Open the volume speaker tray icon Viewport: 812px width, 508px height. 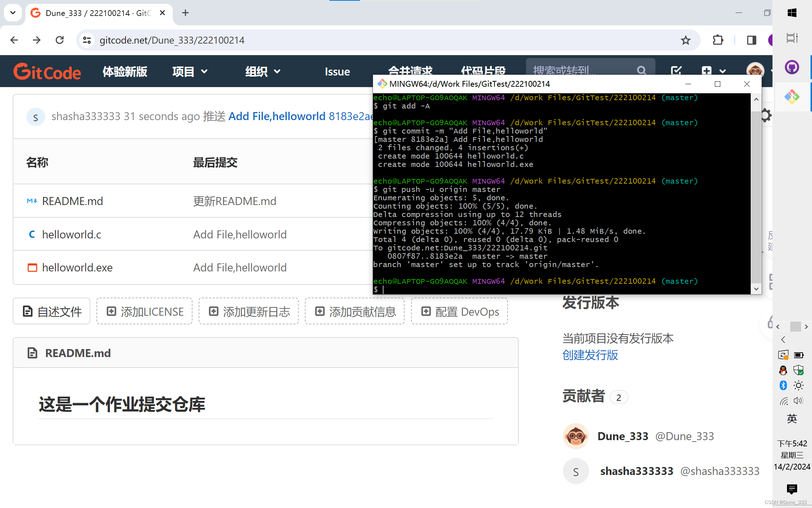(798, 401)
